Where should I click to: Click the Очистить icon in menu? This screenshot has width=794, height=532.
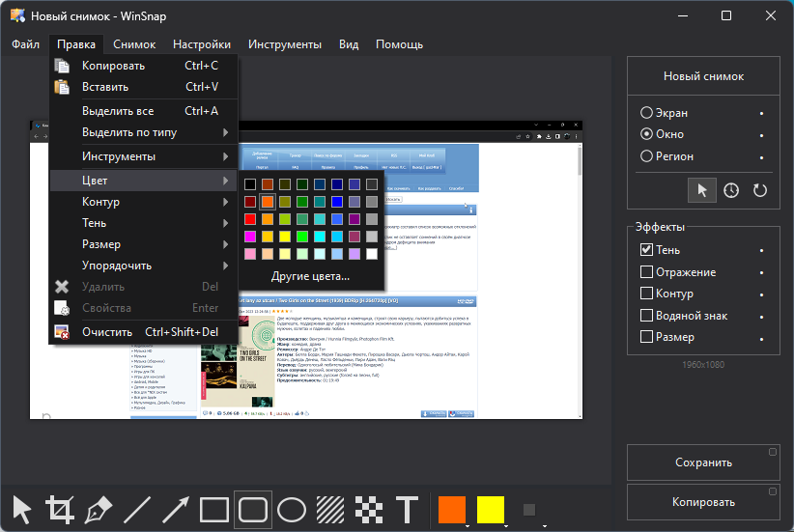point(62,332)
